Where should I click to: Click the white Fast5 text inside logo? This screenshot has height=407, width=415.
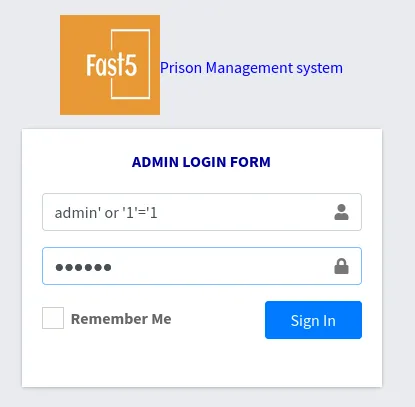pos(112,65)
